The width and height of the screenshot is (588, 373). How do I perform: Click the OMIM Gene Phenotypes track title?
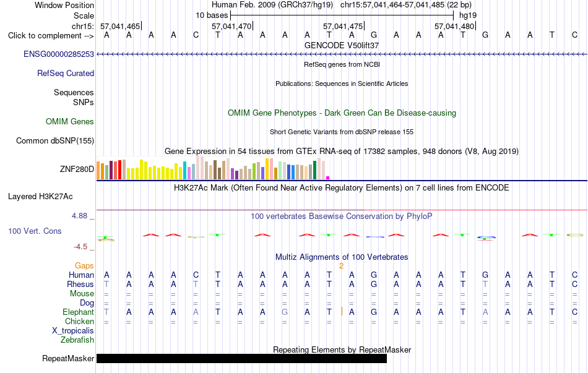342,113
